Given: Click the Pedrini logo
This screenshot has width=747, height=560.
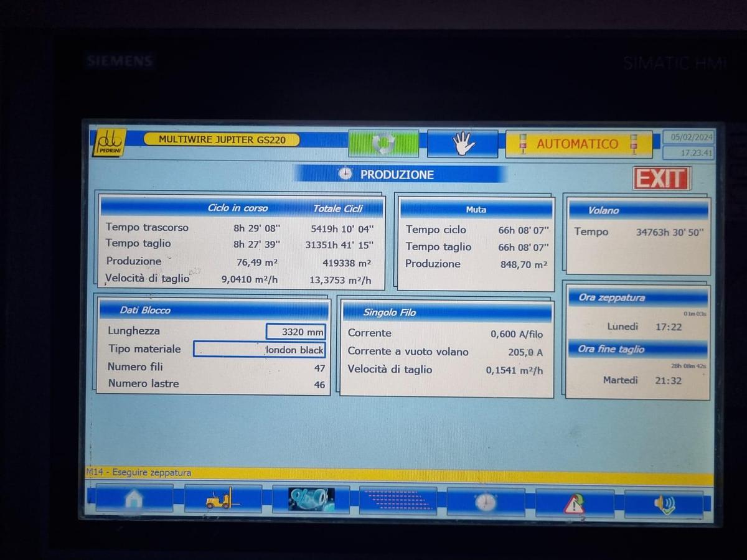Looking at the screenshot, I should (x=110, y=142).
